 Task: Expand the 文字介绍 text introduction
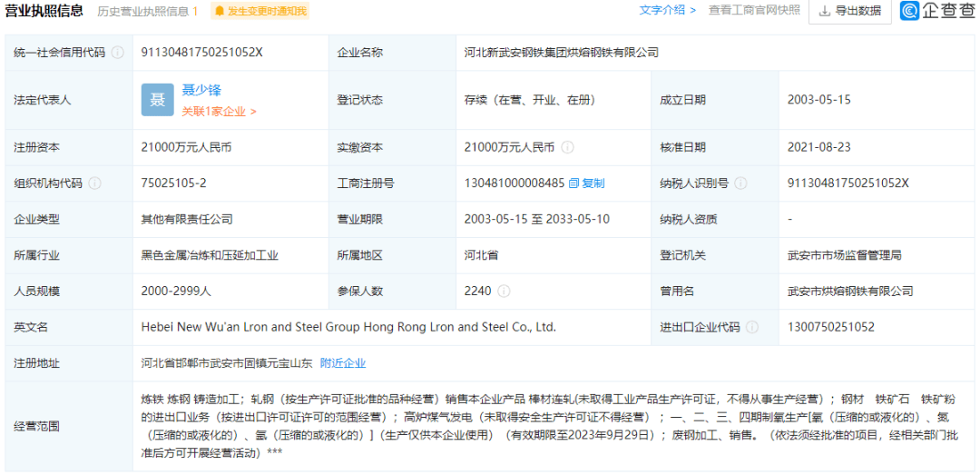tap(667, 11)
